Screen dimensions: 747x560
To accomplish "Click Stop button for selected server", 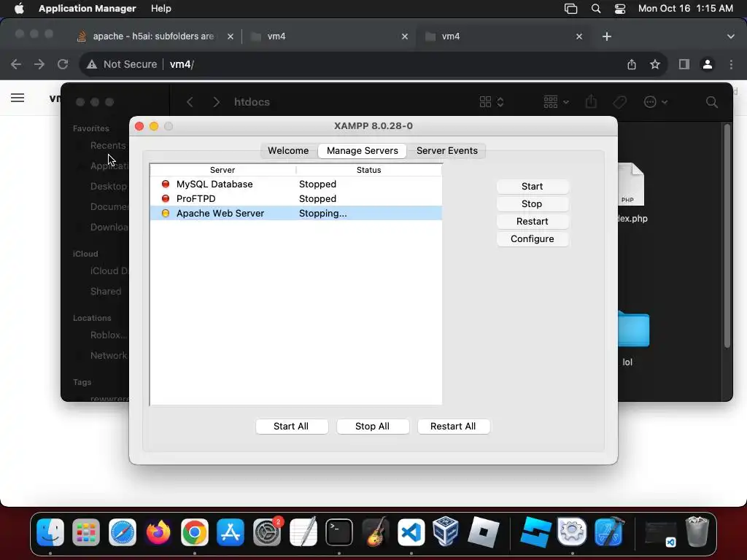I will pos(532,204).
